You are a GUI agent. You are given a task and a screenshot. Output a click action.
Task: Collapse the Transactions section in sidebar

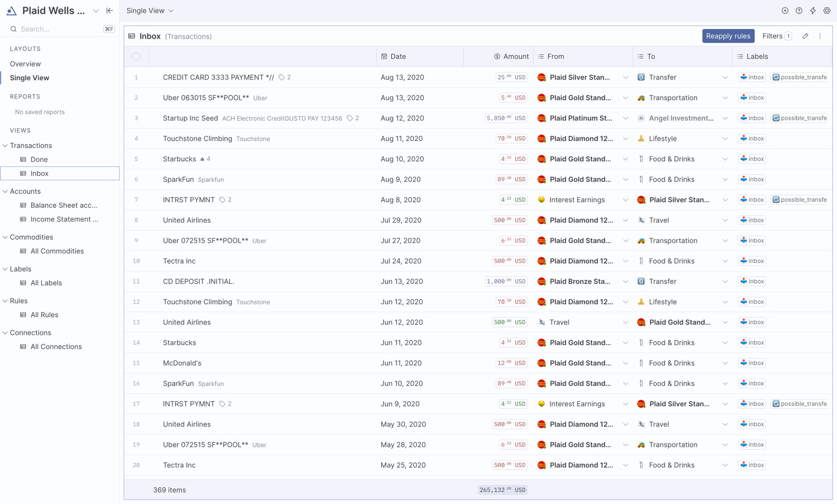coord(5,145)
